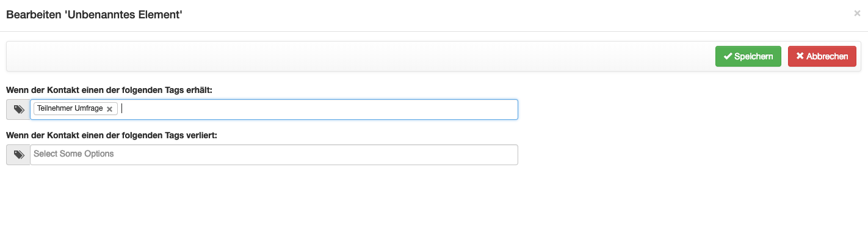Select the 'Teilnehmer Umfrage' tag chip
Viewport: 868px width, 230px height.
pyautogui.click(x=70, y=108)
